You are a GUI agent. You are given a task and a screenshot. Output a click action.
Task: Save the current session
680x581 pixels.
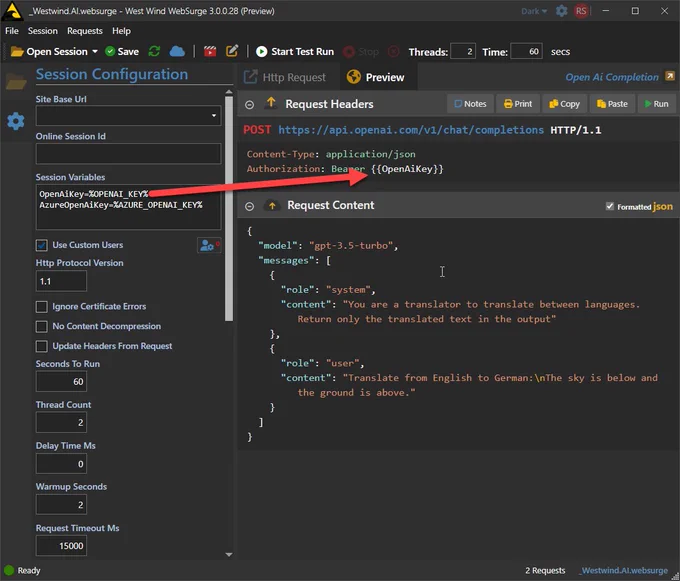pos(122,52)
